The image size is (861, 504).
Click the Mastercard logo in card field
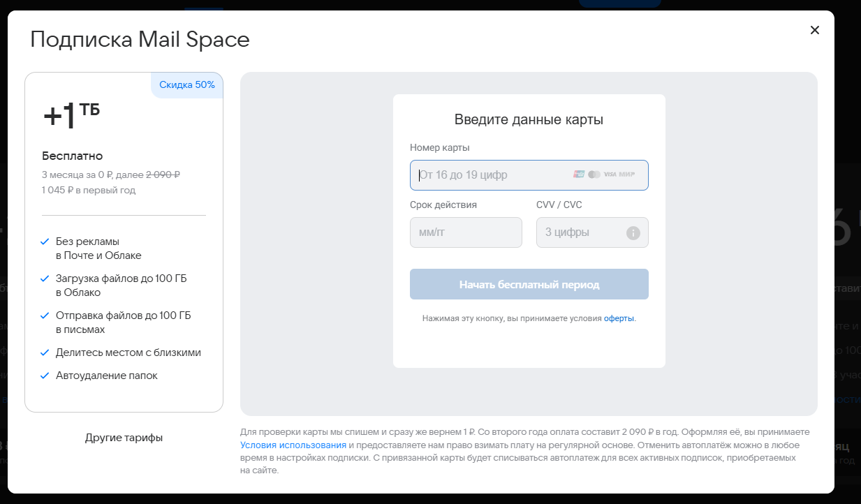click(x=594, y=175)
